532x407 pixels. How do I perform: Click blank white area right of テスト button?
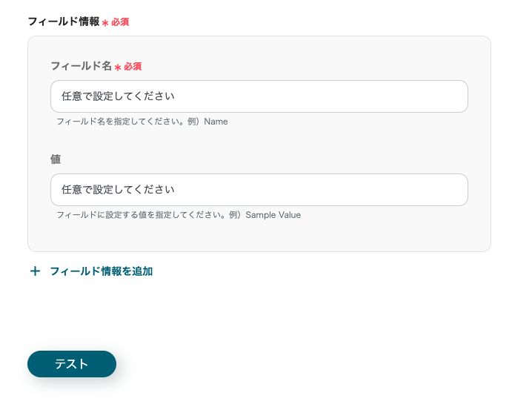[296, 364]
